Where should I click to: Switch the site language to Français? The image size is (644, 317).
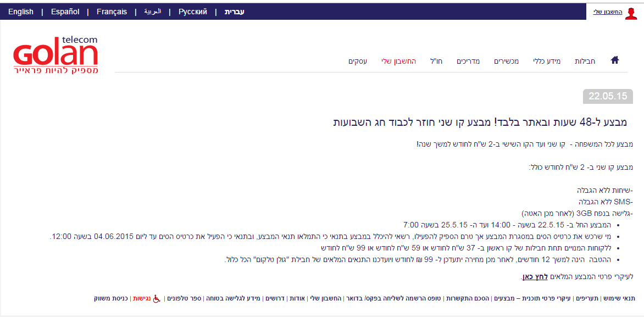pos(111,11)
